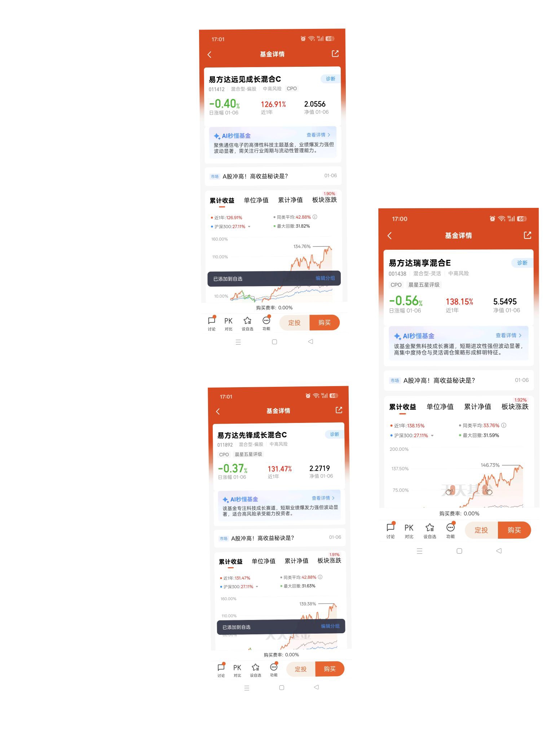Go back from 易方达瑞享混合E detail page
The image size is (560, 739).
(x=389, y=236)
